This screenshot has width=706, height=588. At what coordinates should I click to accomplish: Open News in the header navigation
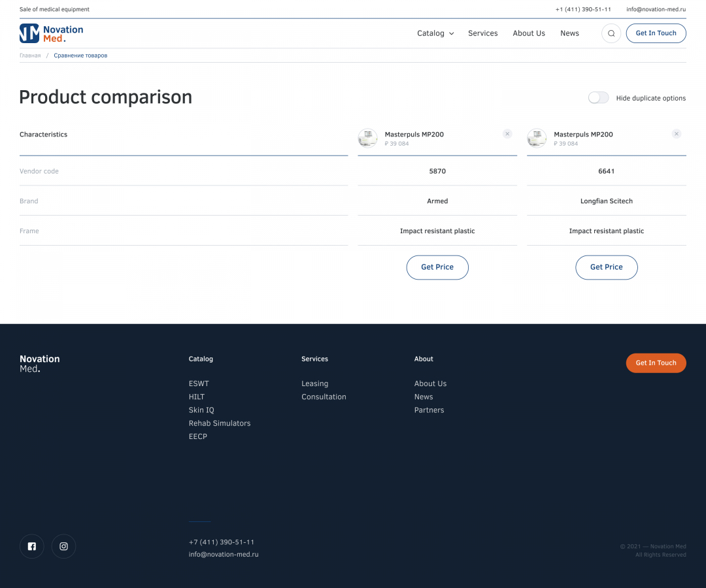569,33
